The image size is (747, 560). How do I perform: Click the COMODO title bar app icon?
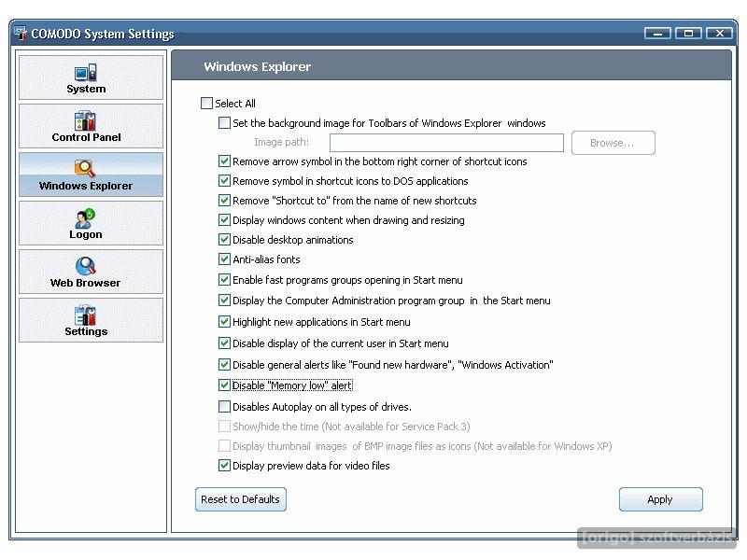coord(21,34)
